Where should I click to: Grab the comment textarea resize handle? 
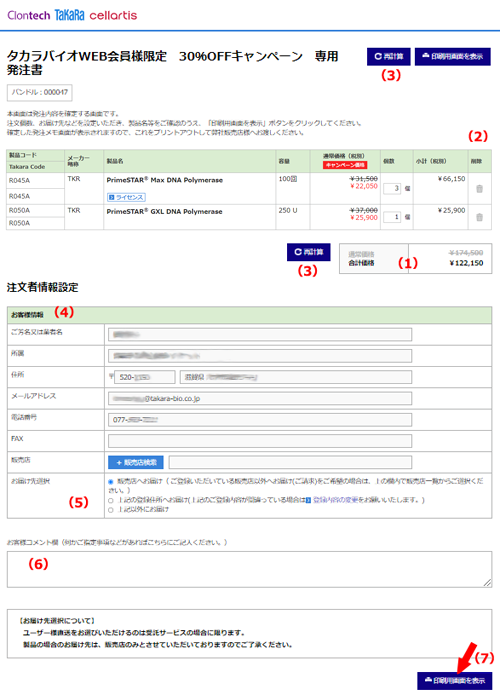coord(488,583)
